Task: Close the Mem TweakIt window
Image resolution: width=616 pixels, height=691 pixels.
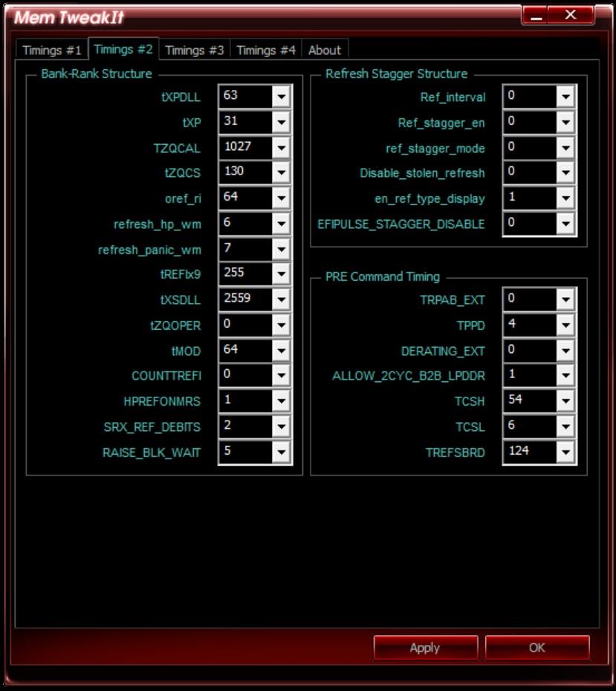Action: coord(571,16)
